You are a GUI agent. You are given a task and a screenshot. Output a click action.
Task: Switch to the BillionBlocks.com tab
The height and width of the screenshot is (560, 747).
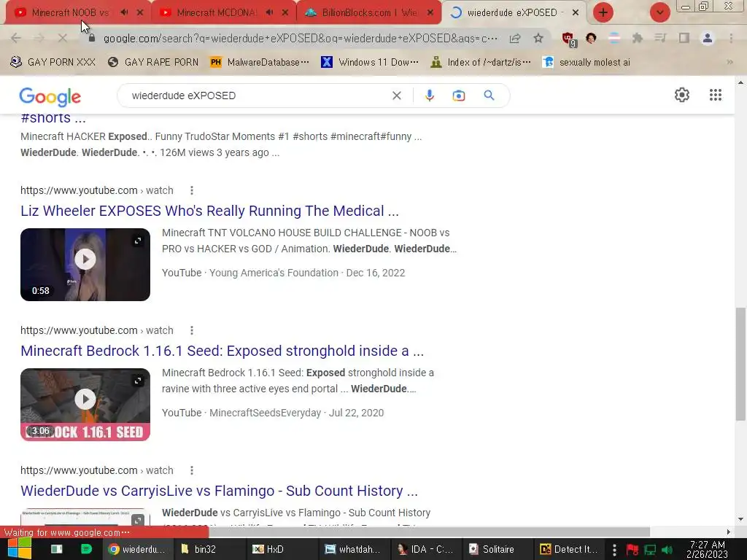369,12
